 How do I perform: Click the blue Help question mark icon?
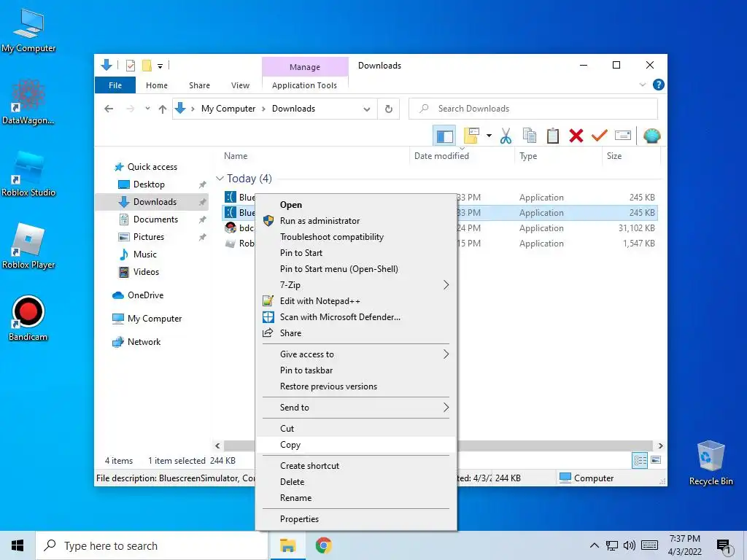click(x=659, y=85)
